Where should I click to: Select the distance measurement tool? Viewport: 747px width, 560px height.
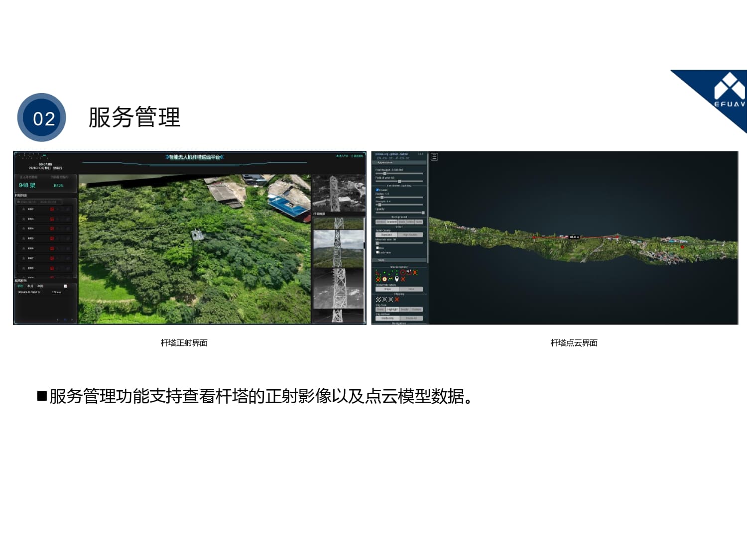click(390, 273)
